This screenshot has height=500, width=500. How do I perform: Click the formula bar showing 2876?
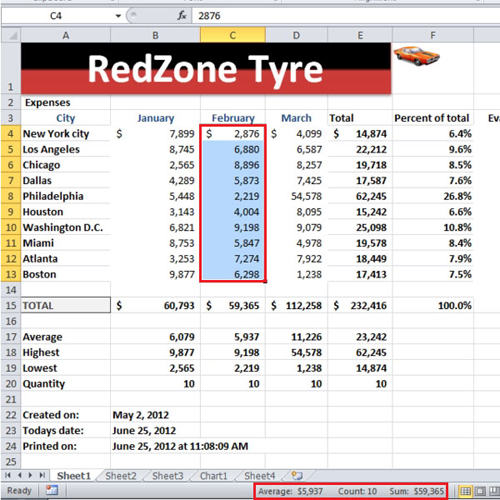[346, 16]
